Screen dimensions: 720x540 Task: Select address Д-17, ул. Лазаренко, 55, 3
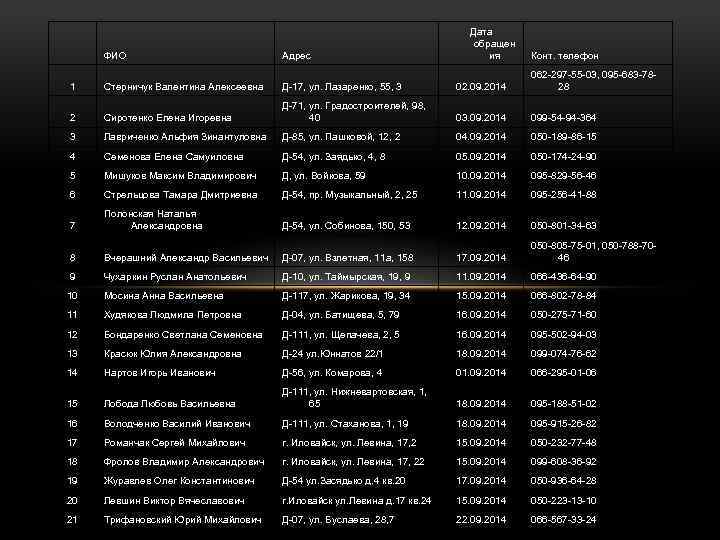point(342,86)
